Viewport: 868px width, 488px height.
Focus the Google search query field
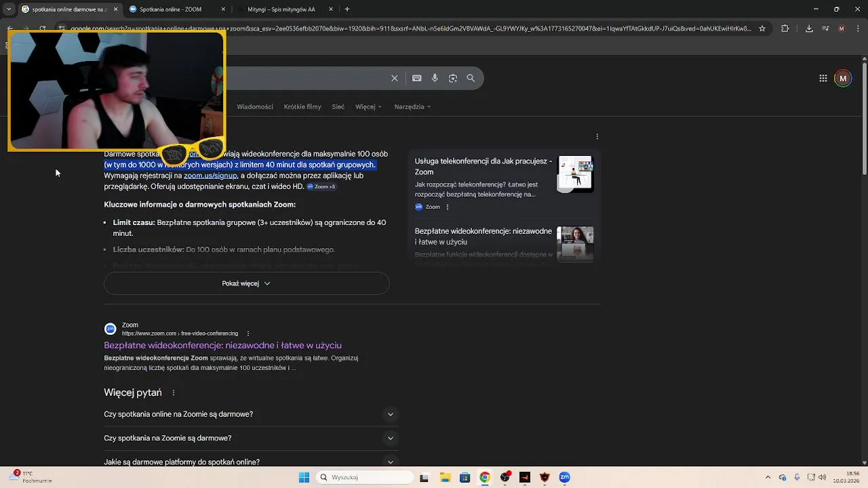click(x=305, y=78)
